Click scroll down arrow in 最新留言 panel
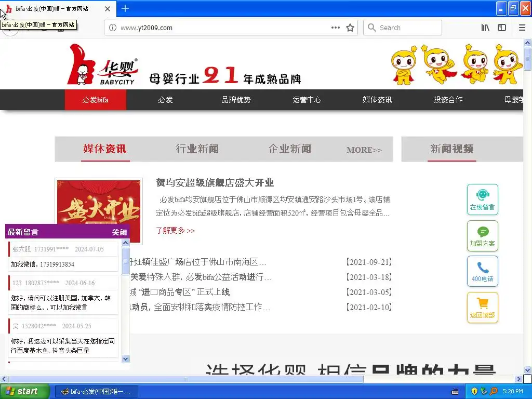532x399 pixels. [126, 358]
